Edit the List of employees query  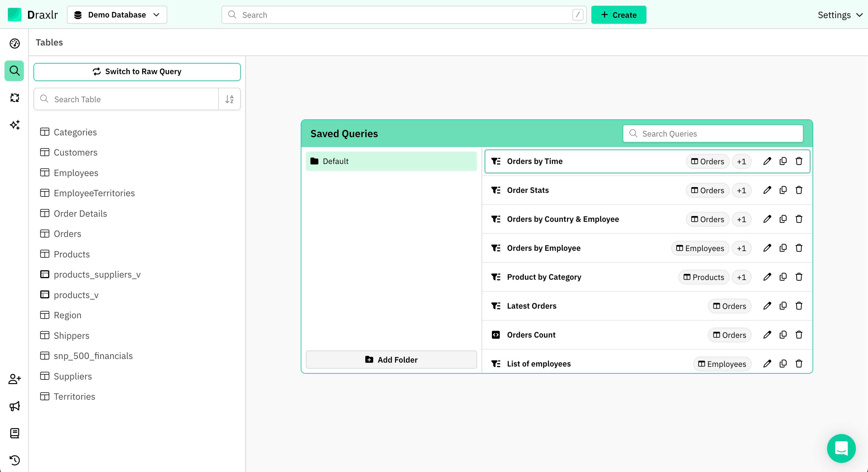(x=767, y=364)
